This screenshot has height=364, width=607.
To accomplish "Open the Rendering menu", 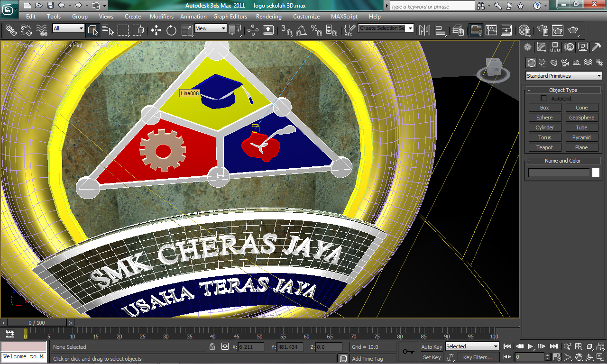I will 268,16.
